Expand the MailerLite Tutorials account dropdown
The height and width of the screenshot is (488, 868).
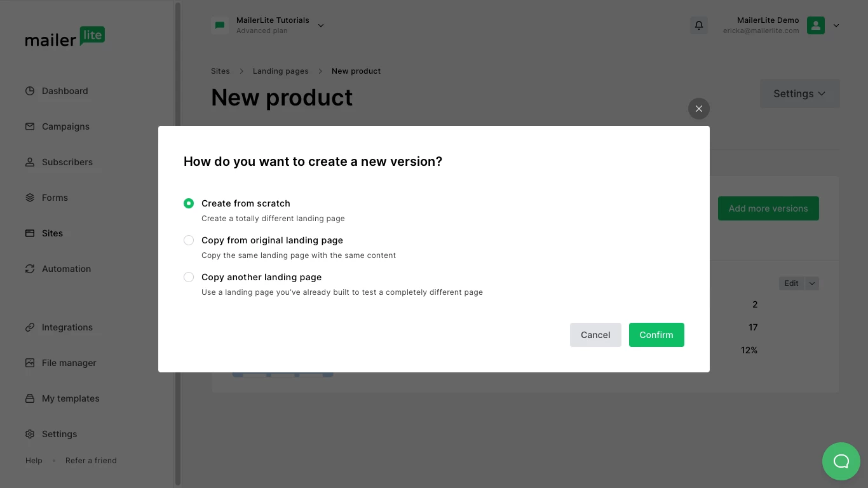(x=321, y=25)
